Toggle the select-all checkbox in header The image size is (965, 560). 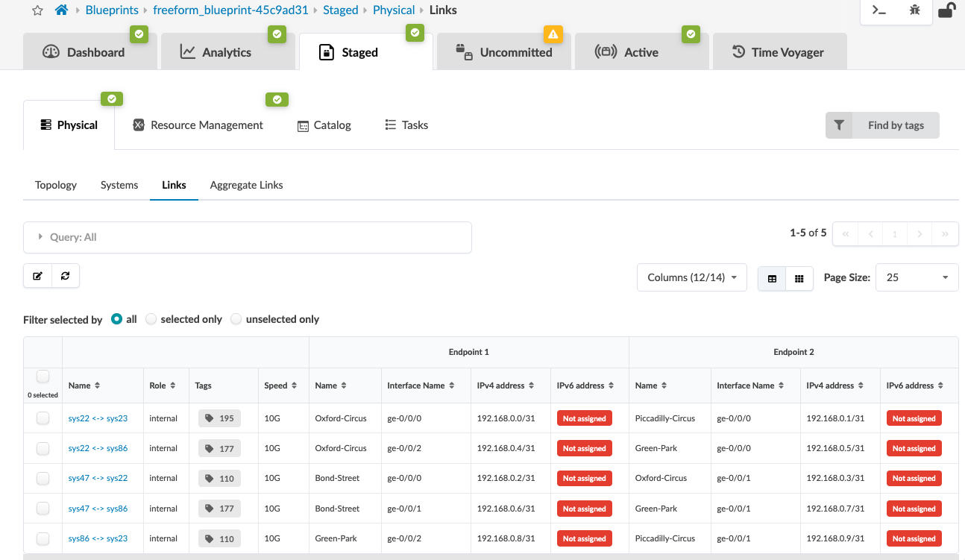[x=43, y=377]
